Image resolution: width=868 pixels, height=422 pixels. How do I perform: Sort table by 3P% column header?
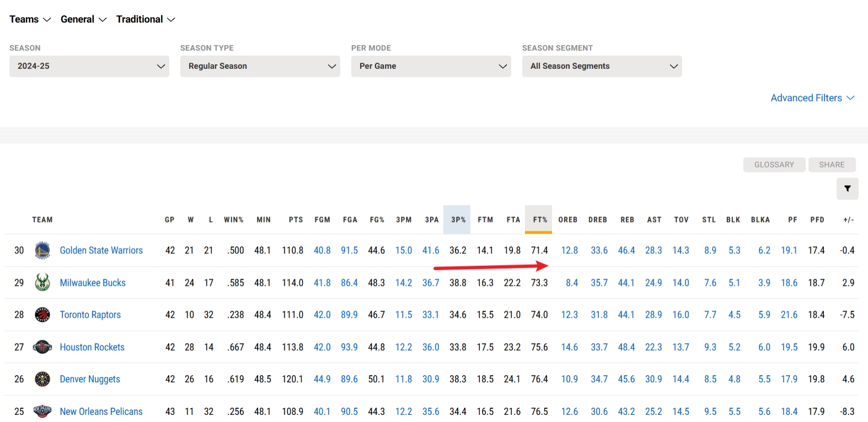[458, 220]
